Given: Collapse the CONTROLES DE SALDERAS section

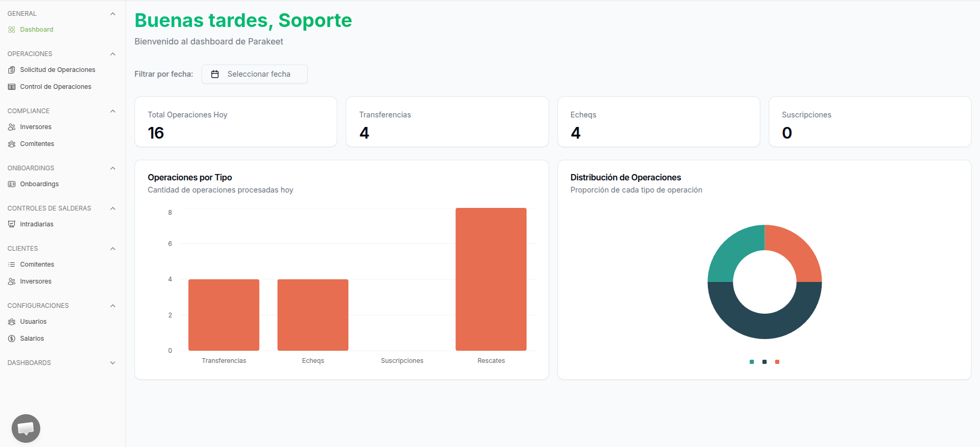Looking at the screenshot, I should (x=113, y=208).
